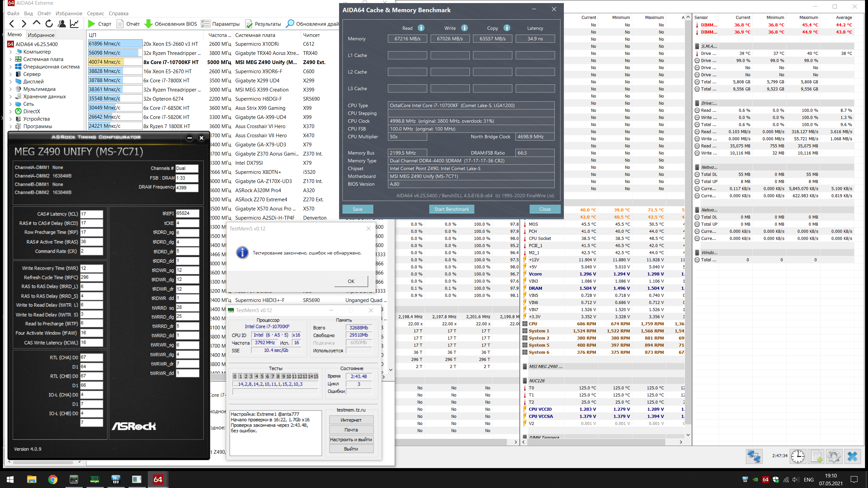Viewport: 868px width, 488px height.
Task: Click the AIDA64 refresh toolbar icon
Action: tap(49, 24)
